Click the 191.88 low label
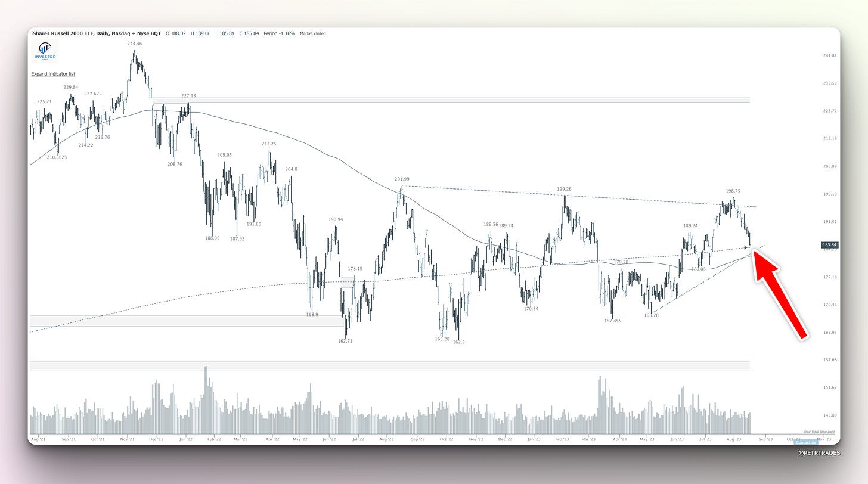This screenshot has width=868, height=484. (x=254, y=224)
